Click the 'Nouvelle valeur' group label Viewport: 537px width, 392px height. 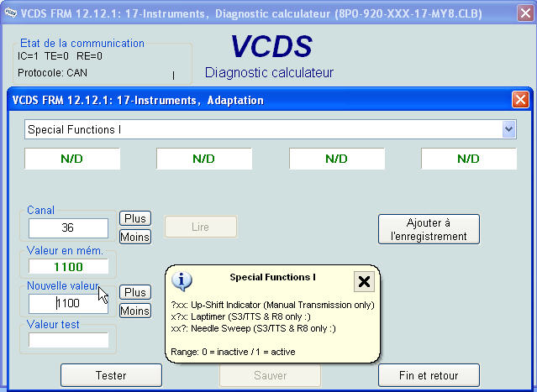63,285
